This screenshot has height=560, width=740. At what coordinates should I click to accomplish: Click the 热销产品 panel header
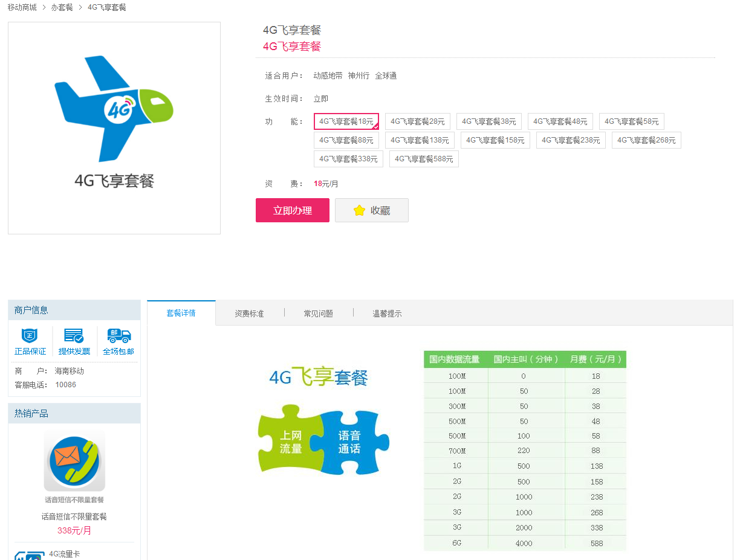[74, 413]
